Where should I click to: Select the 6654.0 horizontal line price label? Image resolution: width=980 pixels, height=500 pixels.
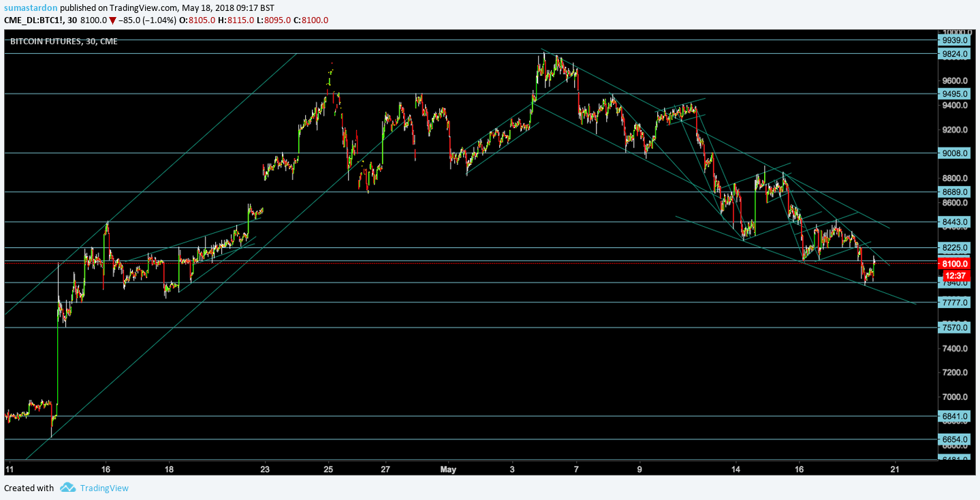click(953, 439)
